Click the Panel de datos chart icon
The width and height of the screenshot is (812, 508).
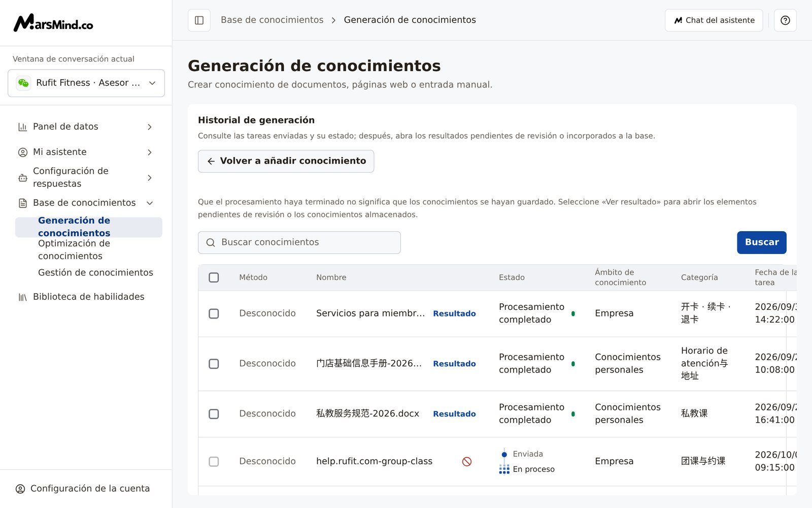23,127
